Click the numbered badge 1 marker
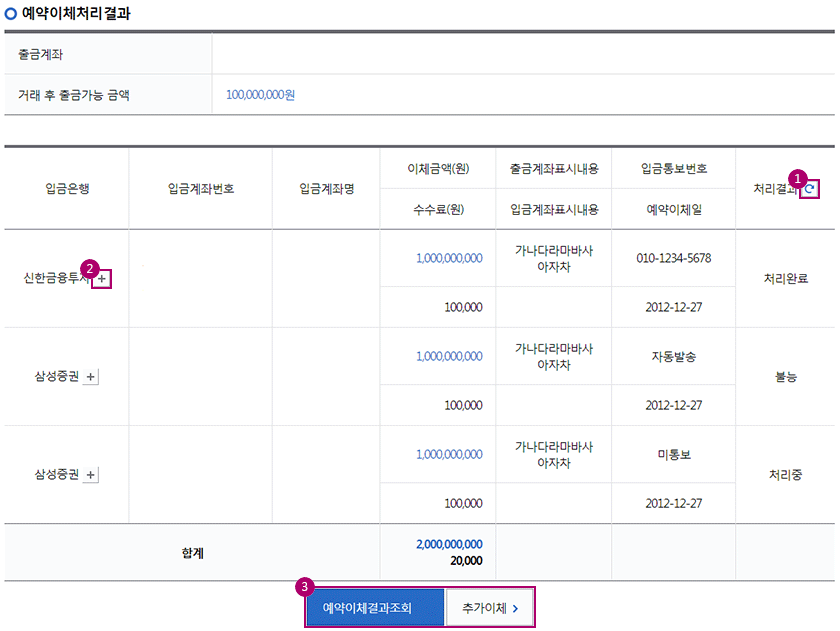This screenshot has width=840, height=631. click(797, 177)
